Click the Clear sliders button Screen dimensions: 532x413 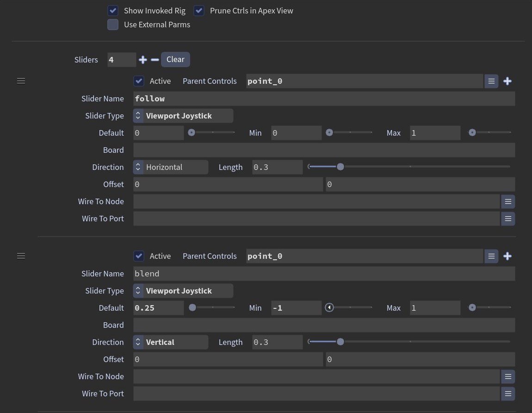[x=175, y=59]
